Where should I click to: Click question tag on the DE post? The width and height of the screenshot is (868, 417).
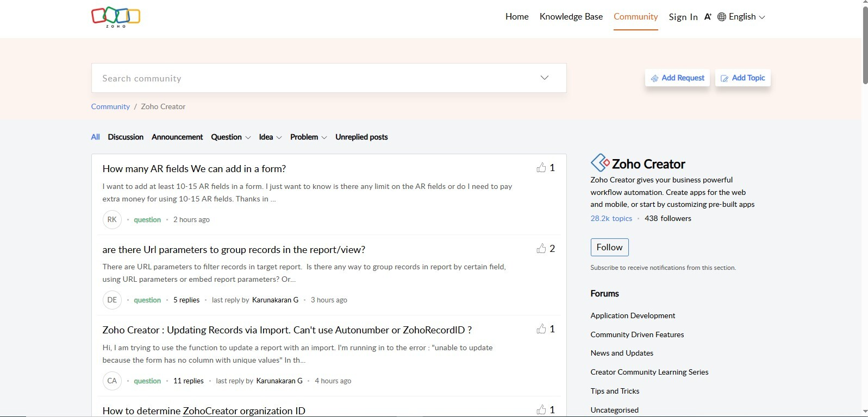147,300
